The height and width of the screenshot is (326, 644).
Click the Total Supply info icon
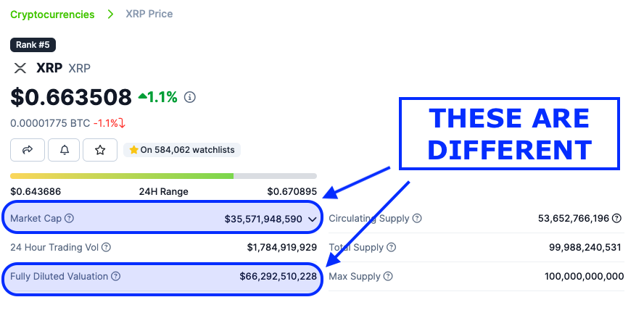point(392,248)
